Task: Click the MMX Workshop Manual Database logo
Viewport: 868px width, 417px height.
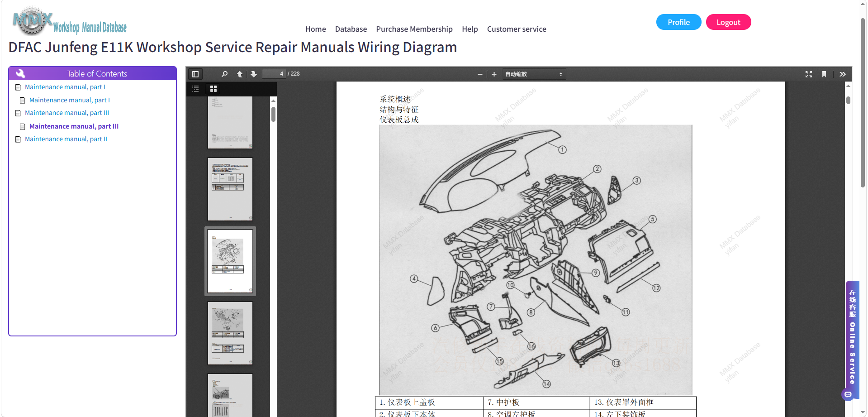Action: tap(70, 21)
